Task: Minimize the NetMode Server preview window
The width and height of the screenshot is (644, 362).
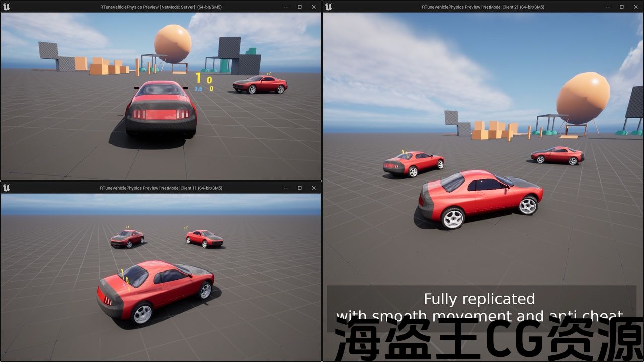Action: pos(286,7)
